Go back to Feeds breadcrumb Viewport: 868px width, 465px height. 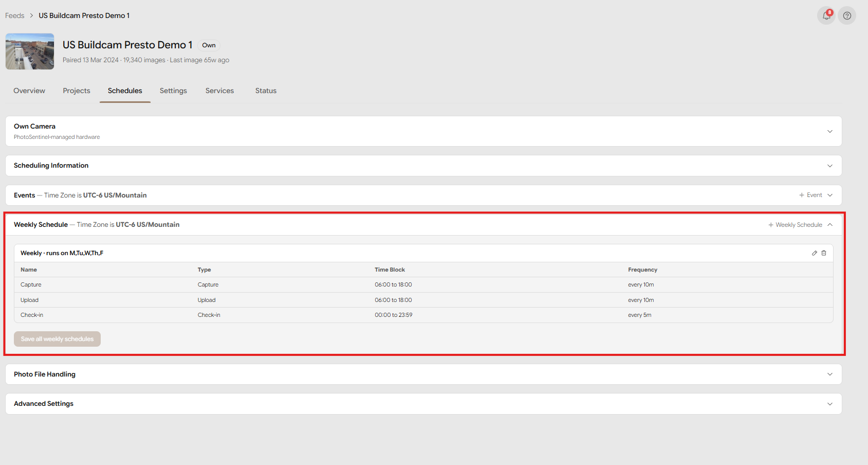pos(15,15)
